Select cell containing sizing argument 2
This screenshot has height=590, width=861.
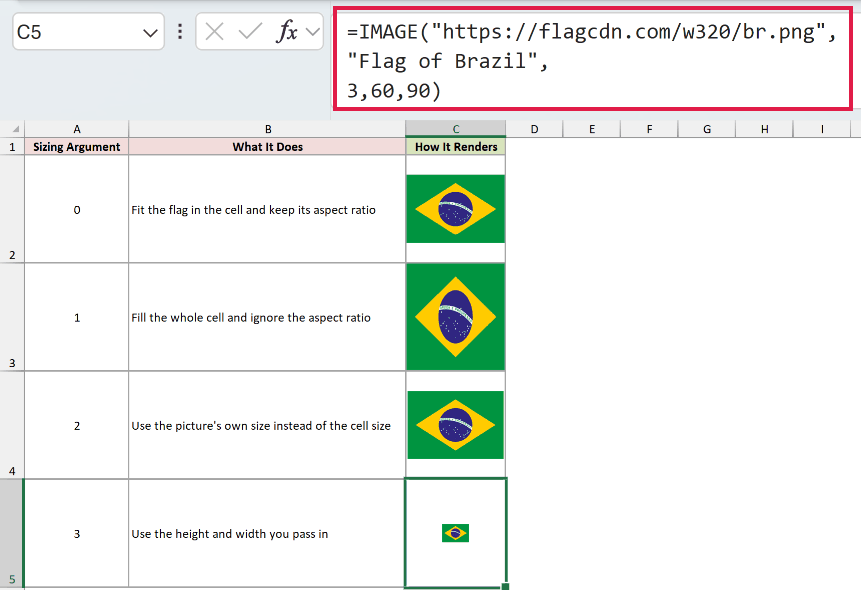tap(77, 426)
